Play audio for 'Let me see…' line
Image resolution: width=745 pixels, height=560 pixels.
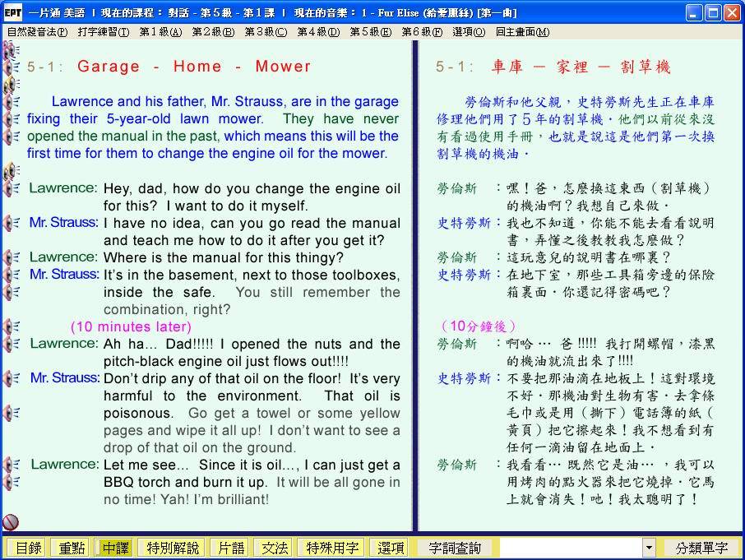[x=11, y=465]
